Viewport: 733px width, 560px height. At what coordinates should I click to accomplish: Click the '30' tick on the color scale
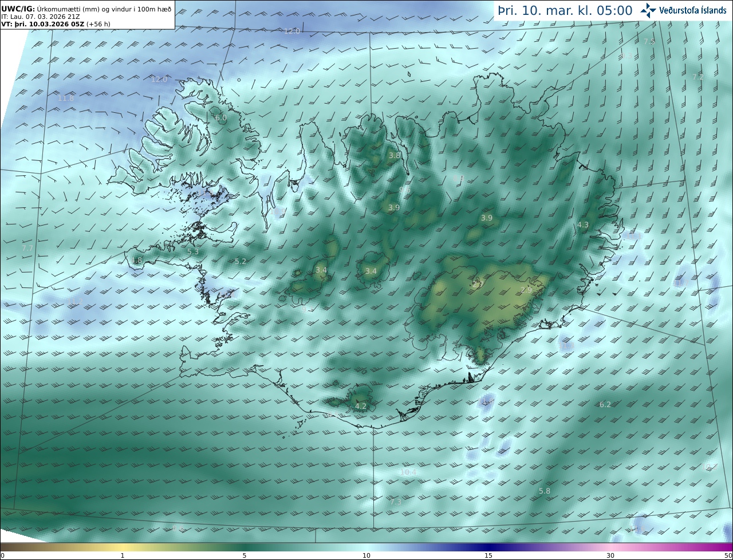click(x=610, y=555)
